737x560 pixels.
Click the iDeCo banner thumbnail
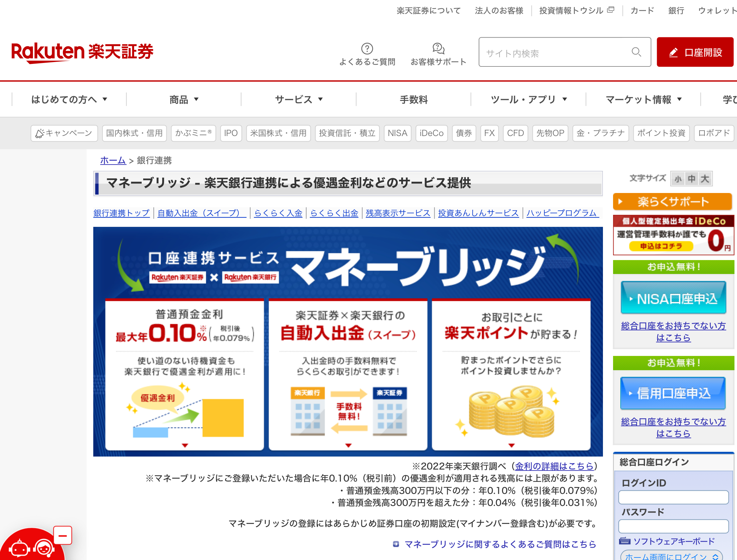(673, 235)
